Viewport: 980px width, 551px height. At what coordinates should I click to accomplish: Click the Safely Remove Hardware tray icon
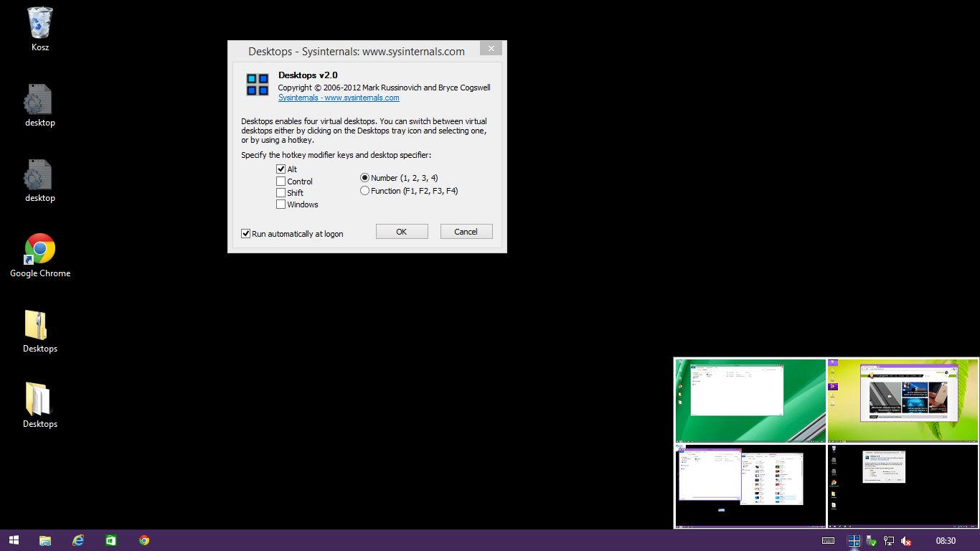(871, 541)
